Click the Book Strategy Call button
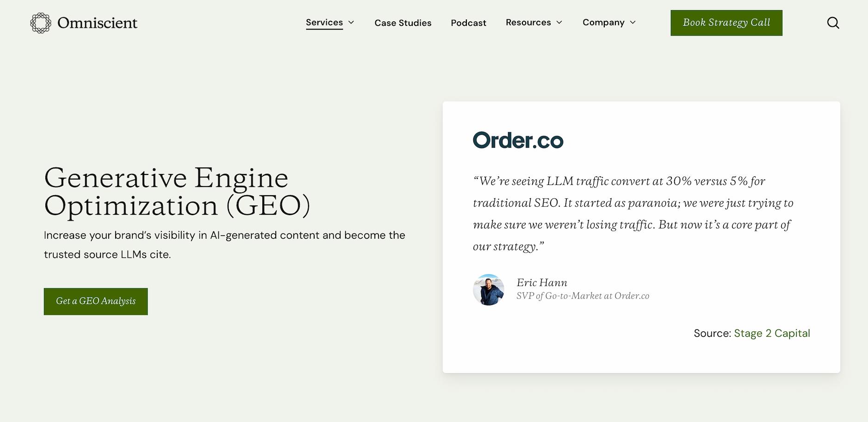The width and height of the screenshot is (868, 422). click(726, 23)
